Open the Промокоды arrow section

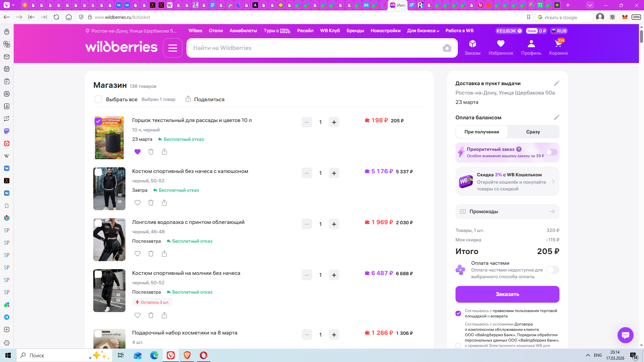point(552,212)
